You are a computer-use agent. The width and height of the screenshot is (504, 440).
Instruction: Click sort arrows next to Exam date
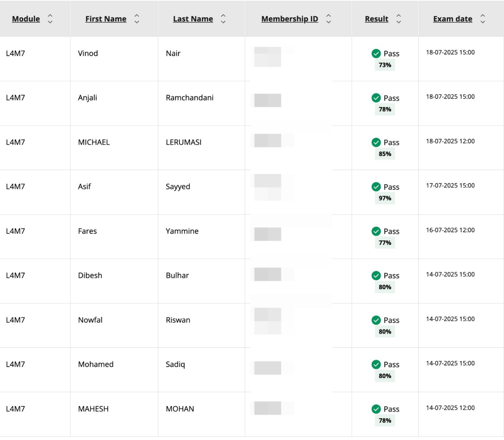coord(482,19)
